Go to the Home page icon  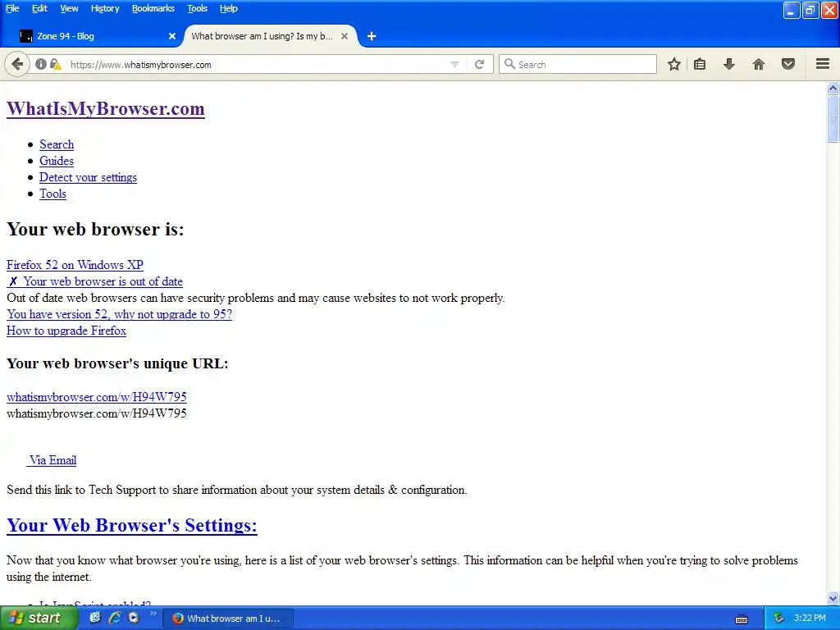coord(759,64)
